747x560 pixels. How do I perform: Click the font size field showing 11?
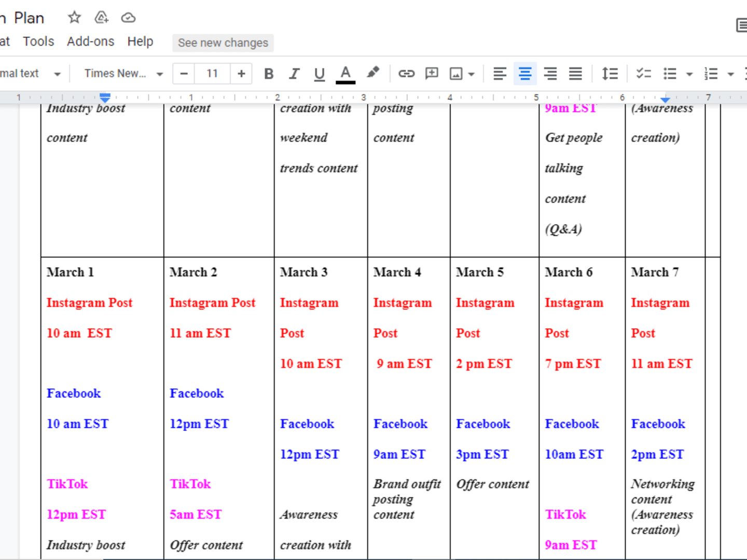212,74
